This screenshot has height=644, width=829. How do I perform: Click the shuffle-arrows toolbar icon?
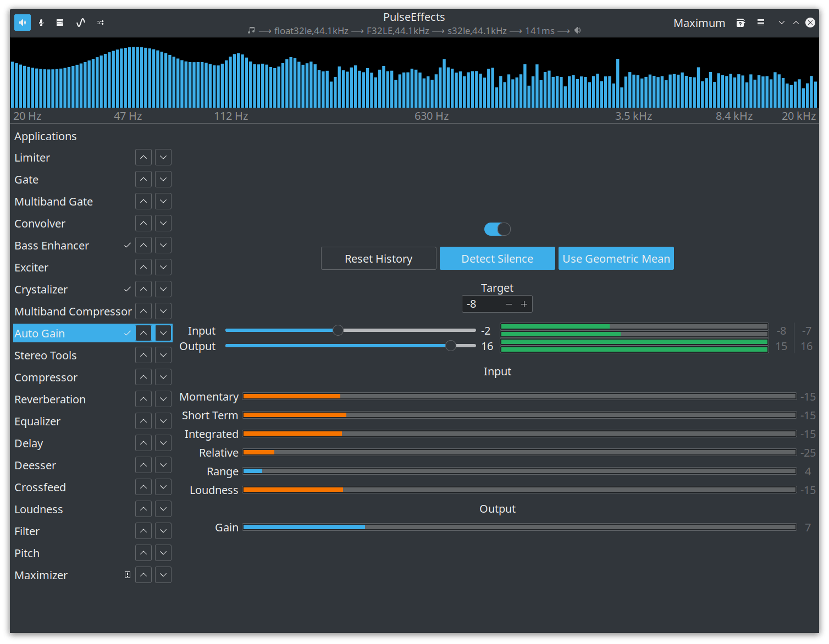(100, 23)
